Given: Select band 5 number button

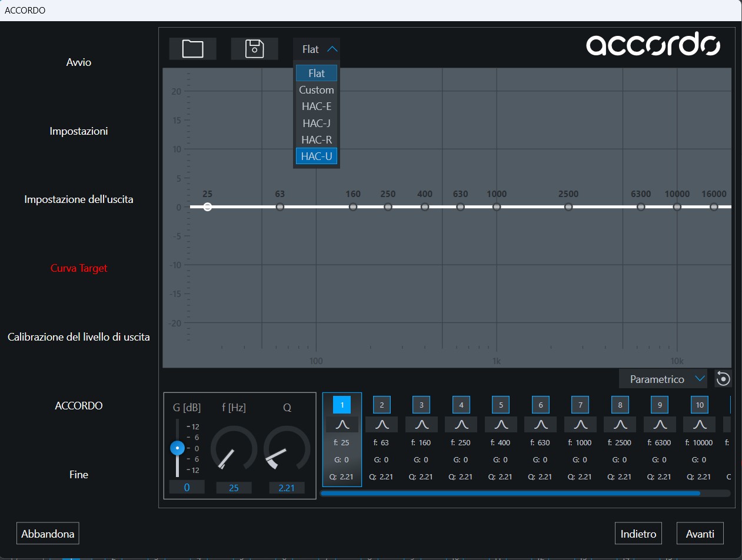Looking at the screenshot, I should coord(501,405).
